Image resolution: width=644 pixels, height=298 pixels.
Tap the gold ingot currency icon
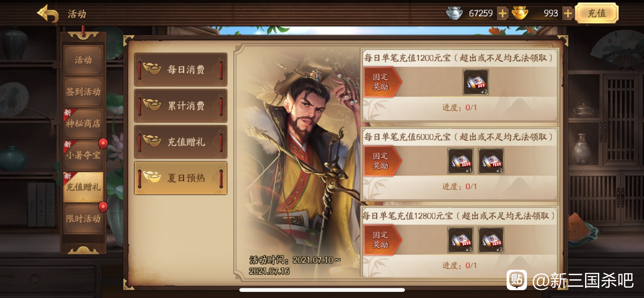[520, 13]
